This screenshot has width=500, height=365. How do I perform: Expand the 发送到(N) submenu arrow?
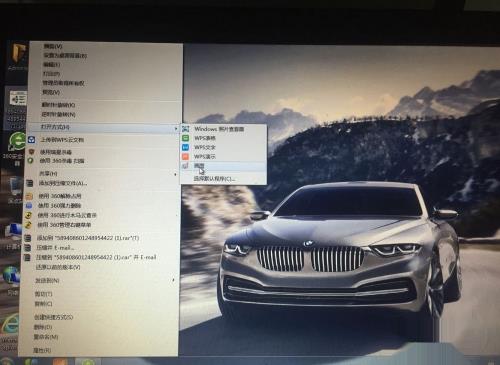tap(173, 281)
